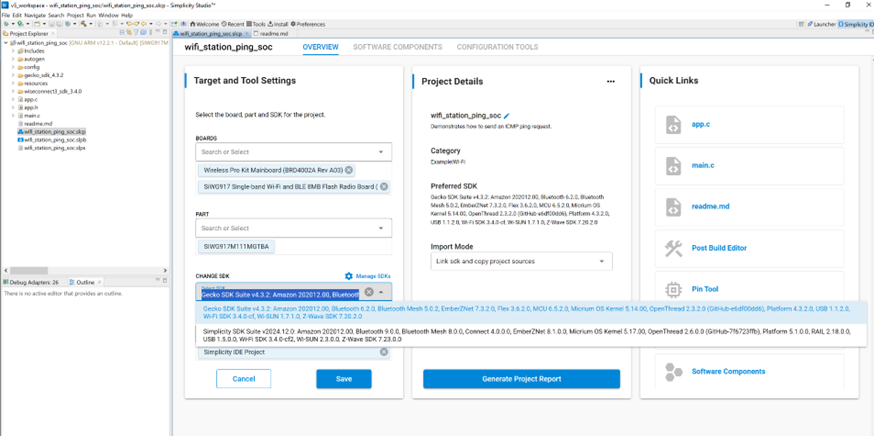The width and height of the screenshot is (874, 436).
Task: Click the filter icon in Project Explorer
Action: click(x=138, y=33)
